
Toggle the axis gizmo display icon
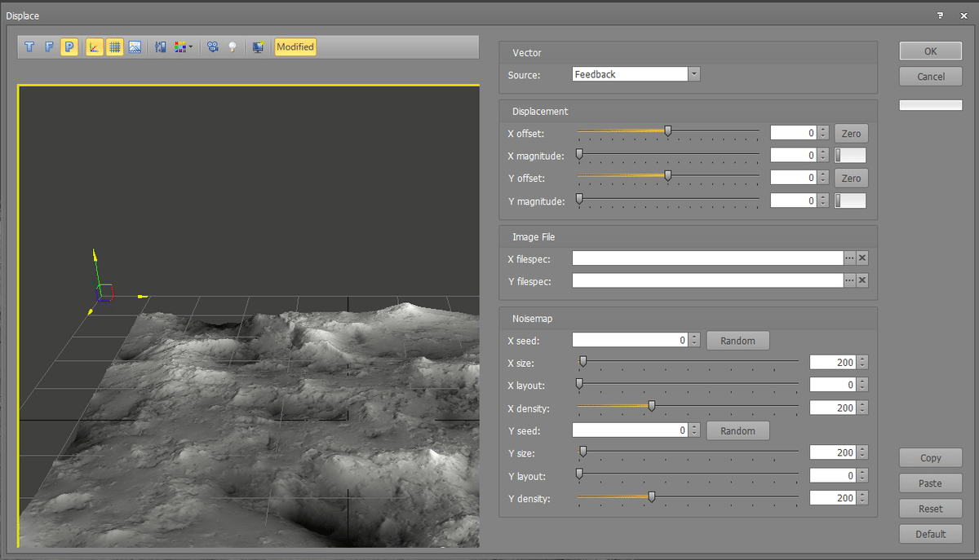click(94, 47)
